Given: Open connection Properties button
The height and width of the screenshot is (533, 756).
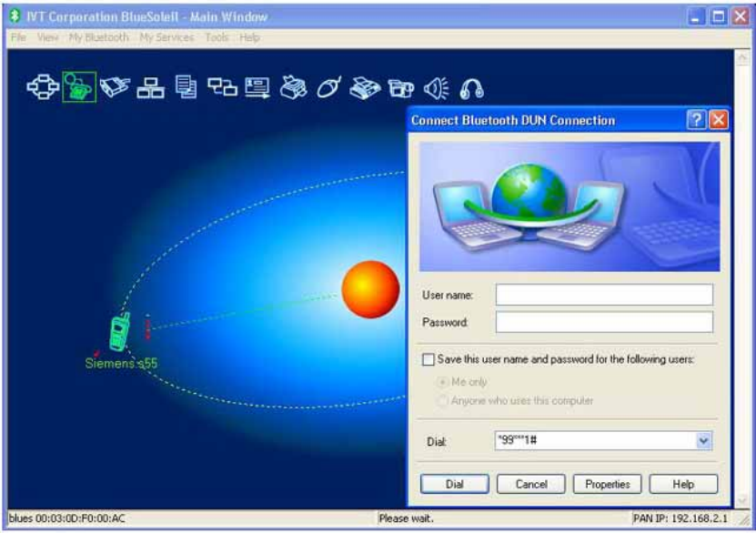Looking at the screenshot, I should pyautogui.click(x=607, y=484).
